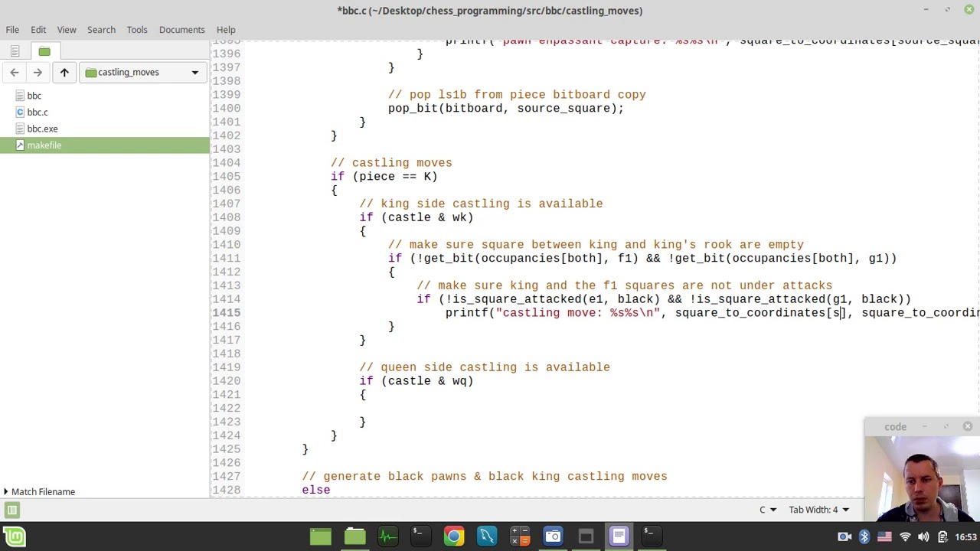Close the code webcam overlay window
Image resolution: width=980 pixels, height=551 pixels.
968,426
